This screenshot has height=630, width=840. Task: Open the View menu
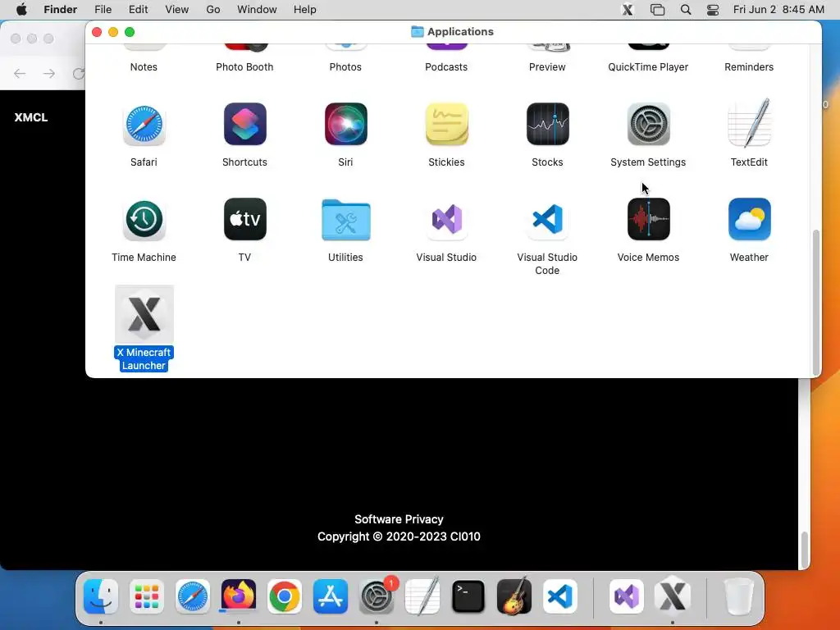pos(177,10)
